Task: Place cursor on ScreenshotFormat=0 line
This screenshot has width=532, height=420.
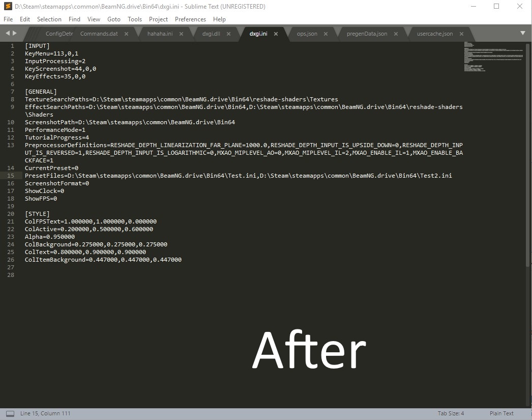Action: tap(56, 183)
